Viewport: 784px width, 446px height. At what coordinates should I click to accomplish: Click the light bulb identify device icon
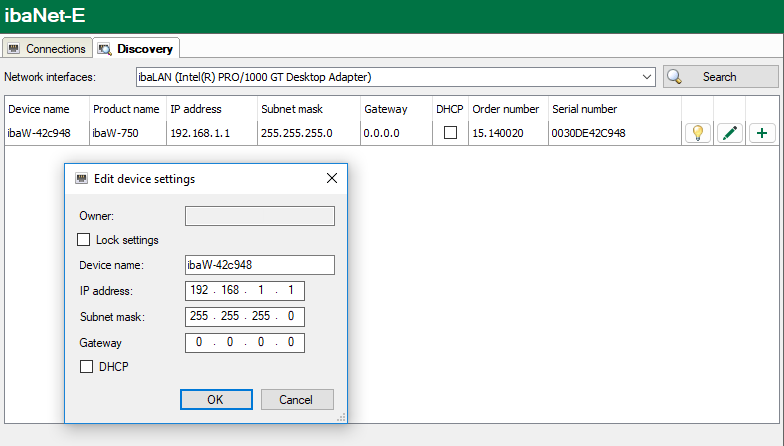698,133
